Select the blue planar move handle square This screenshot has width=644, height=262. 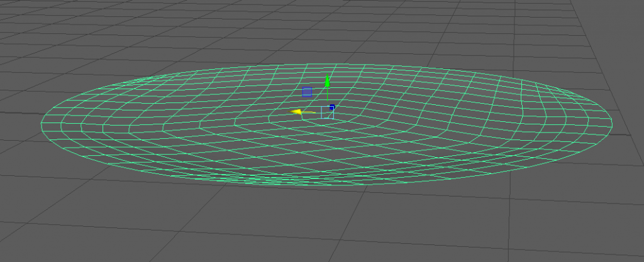[307, 92]
